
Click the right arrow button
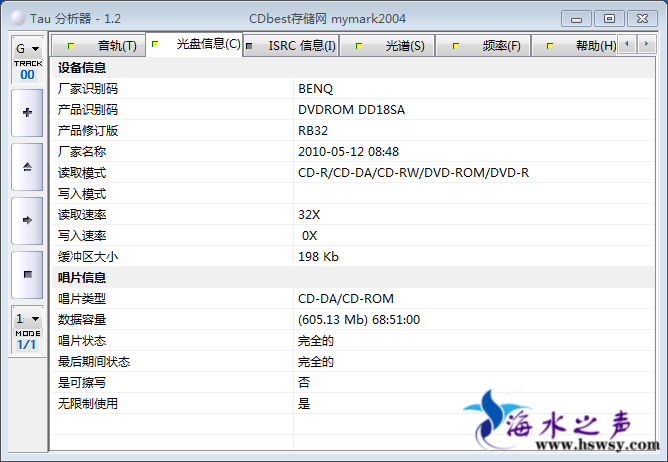tap(27, 220)
